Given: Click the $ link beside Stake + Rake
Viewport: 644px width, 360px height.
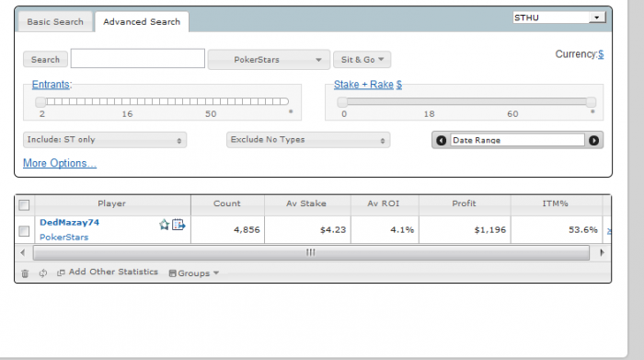Looking at the screenshot, I should tap(398, 85).
